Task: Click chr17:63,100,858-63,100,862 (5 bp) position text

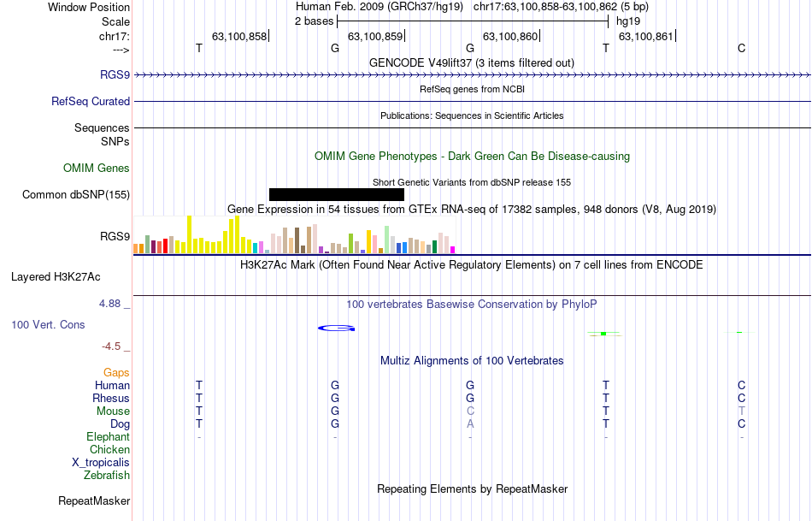Action: tap(561, 7)
